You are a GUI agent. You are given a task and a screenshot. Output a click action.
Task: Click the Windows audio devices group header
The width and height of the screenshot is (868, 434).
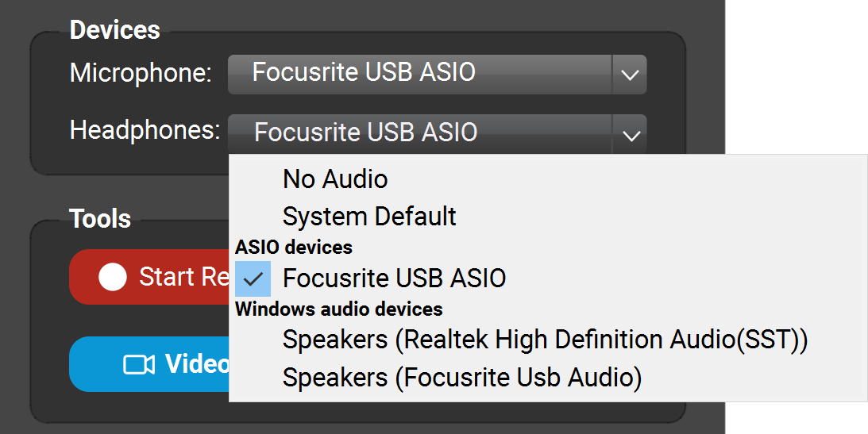tap(339, 309)
